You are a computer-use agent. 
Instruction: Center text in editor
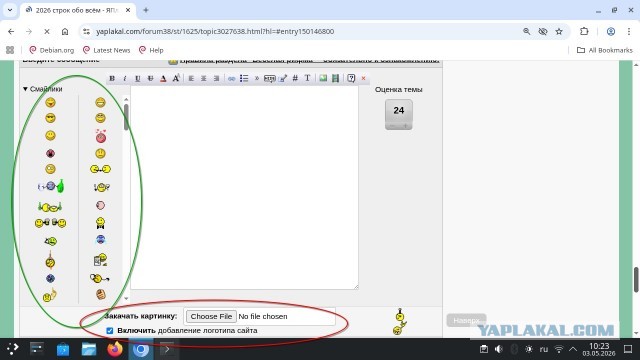tap(203, 78)
